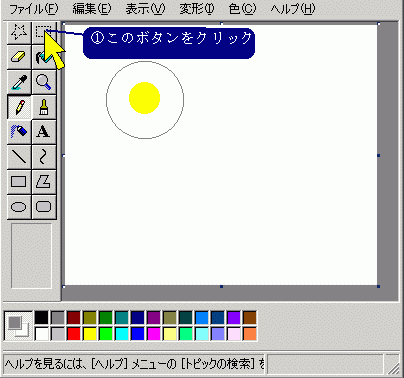Select the Free-Form Select star tool

(x=19, y=33)
